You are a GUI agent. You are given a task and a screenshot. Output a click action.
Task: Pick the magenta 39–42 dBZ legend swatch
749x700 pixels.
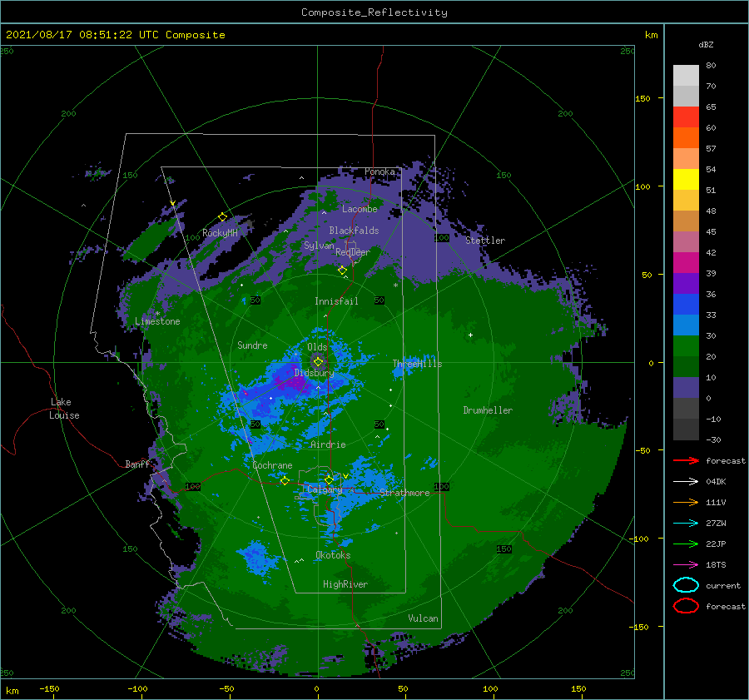pos(686,263)
